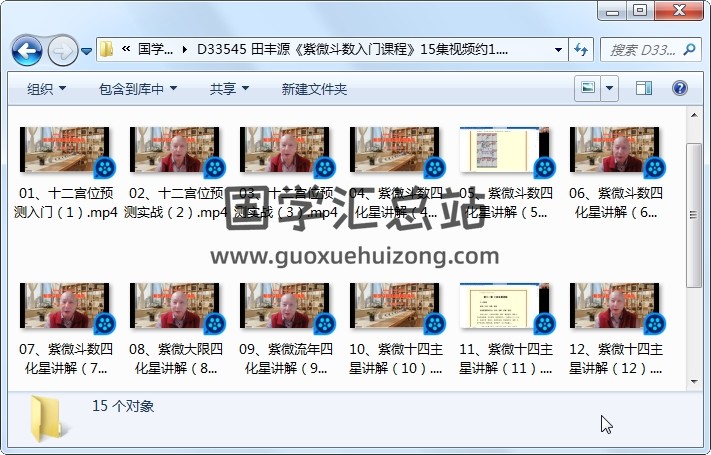711x455 pixels.
Task: Expand the recent pages dropdown arrow
Action: pyautogui.click(x=87, y=50)
